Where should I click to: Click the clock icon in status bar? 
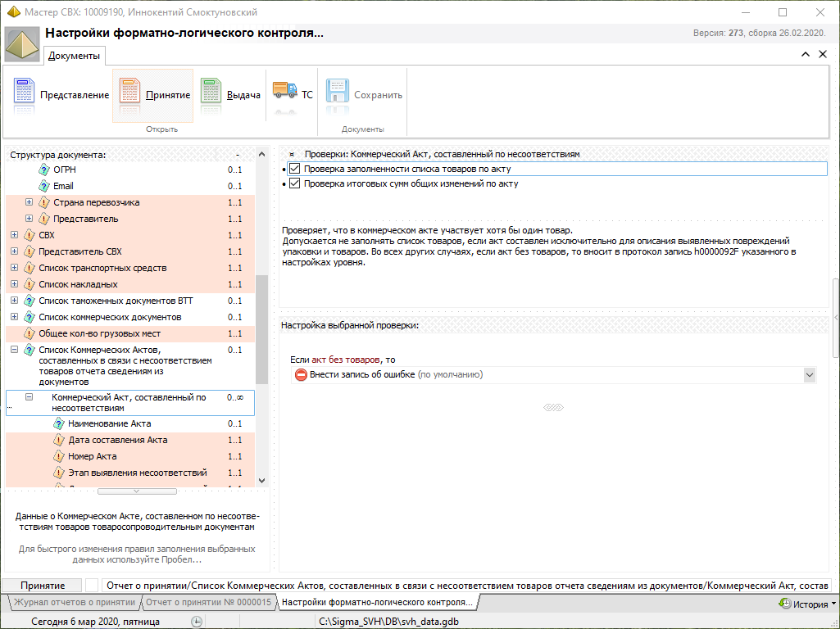pos(197,622)
